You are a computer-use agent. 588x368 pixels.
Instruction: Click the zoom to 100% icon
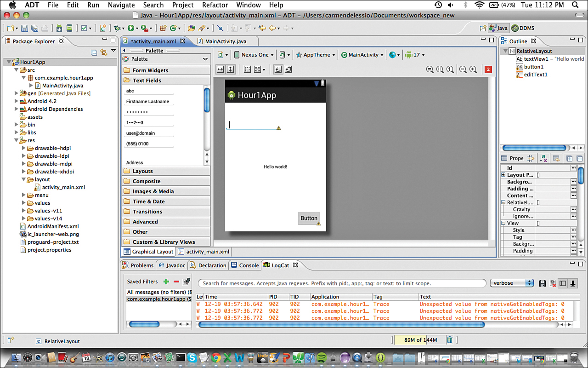pos(450,69)
